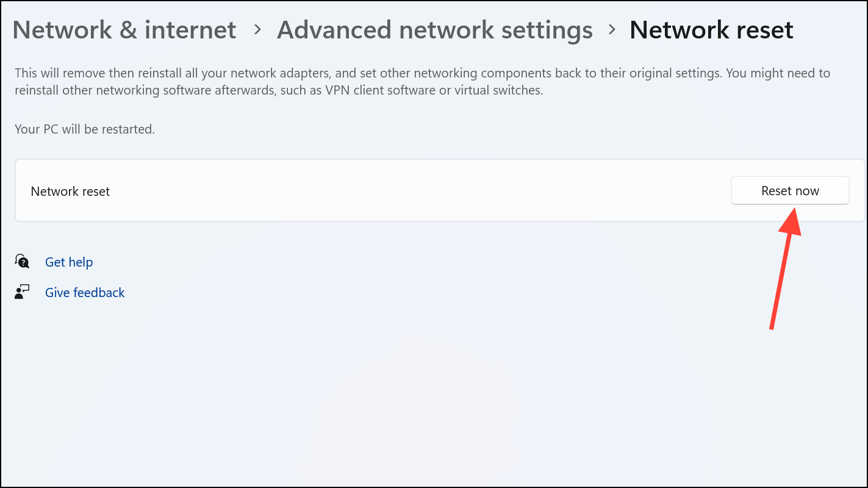This screenshot has width=868, height=488.
Task: Open the Give feedback link
Action: click(85, 292)
